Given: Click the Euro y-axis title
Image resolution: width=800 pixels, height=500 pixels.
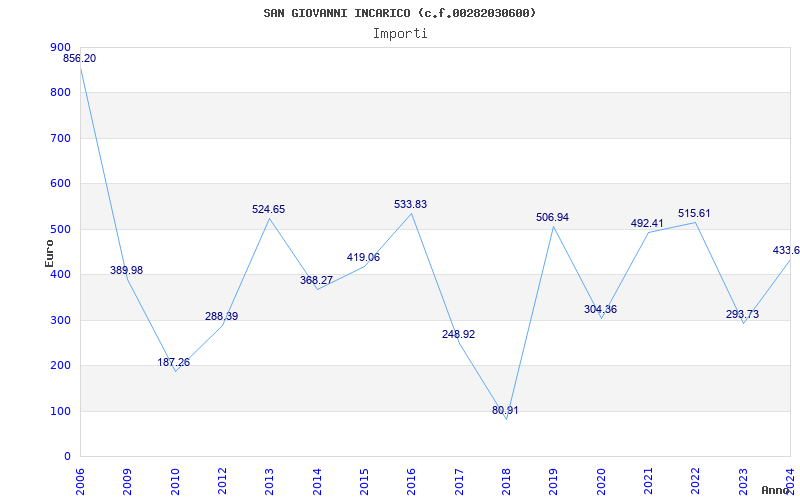Looking at the screenshot, I should click(49, 252).
